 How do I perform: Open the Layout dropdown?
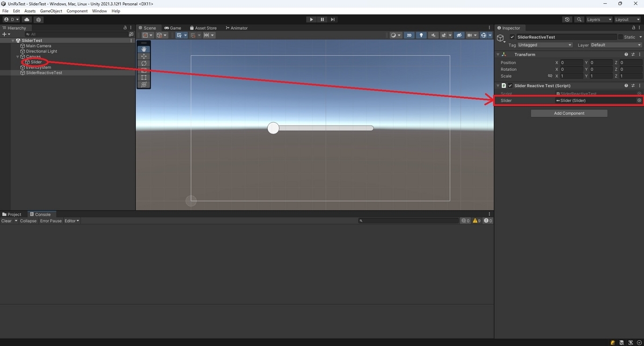(x=627, y=19)
